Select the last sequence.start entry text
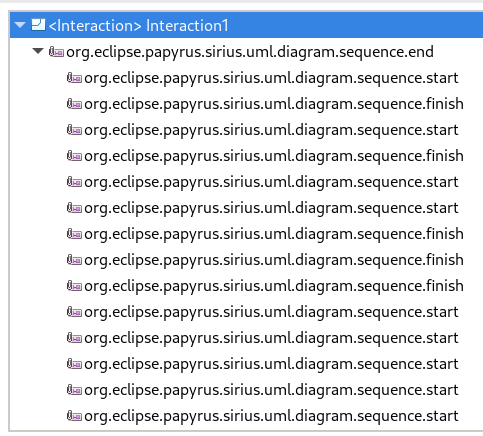The height and width of the screenshot is (436, 483). tap(271, 416)
